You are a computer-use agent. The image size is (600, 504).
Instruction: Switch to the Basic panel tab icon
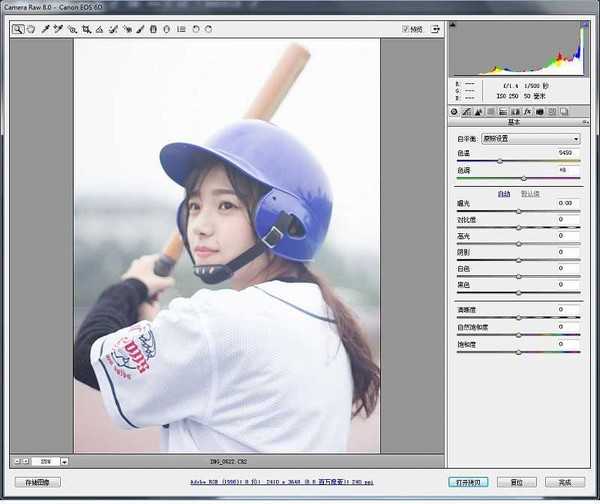pos(454,112)
